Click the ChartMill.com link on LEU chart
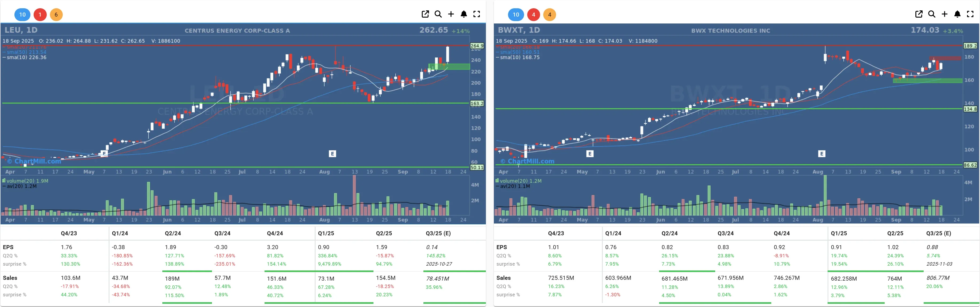The image size is (980, 307). (34, 161)
